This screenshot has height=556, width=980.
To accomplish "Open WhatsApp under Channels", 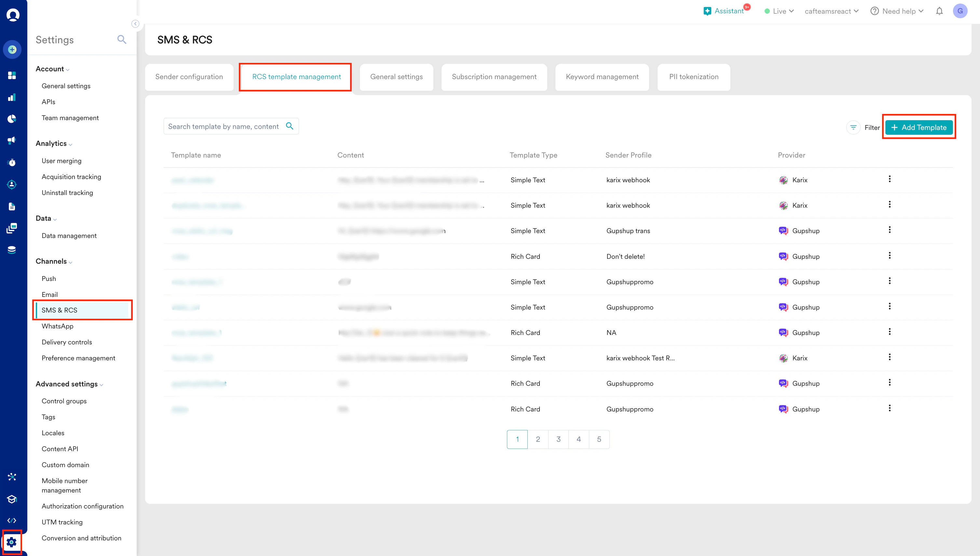I will pyautogui.click(x=57, y=326).
